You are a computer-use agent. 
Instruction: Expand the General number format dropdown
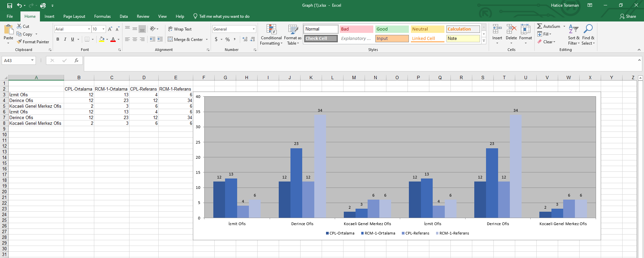[254, 29]
